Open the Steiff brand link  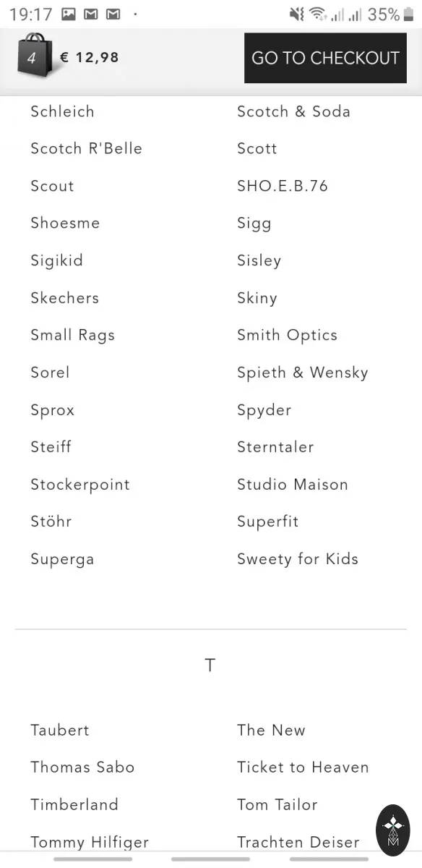51,447
